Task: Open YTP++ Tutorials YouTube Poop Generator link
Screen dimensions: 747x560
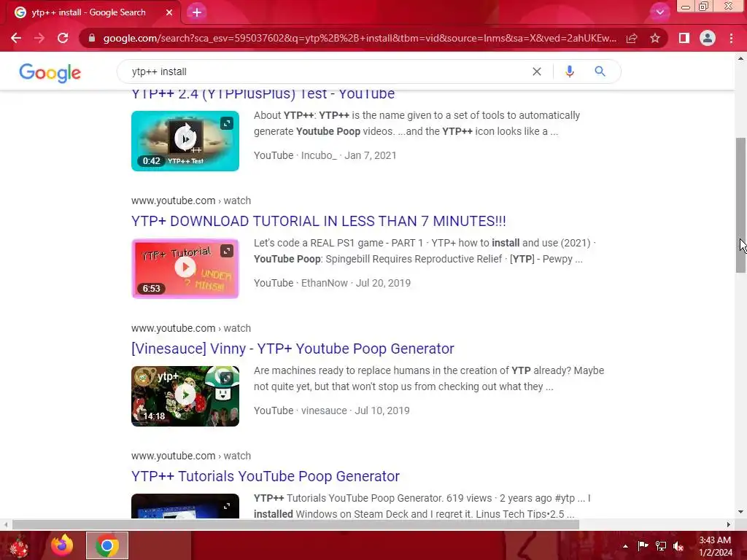Action: pyautogui.click(x=266, y=476)
